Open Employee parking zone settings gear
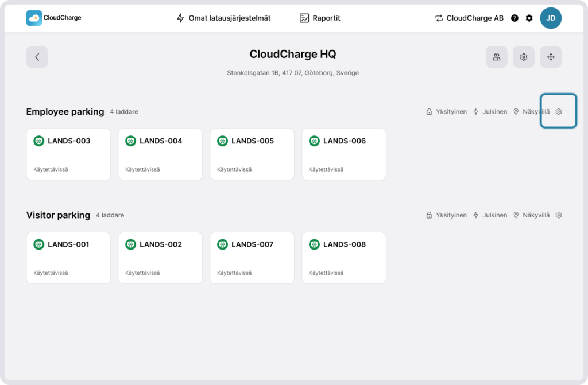 [559, 112]
